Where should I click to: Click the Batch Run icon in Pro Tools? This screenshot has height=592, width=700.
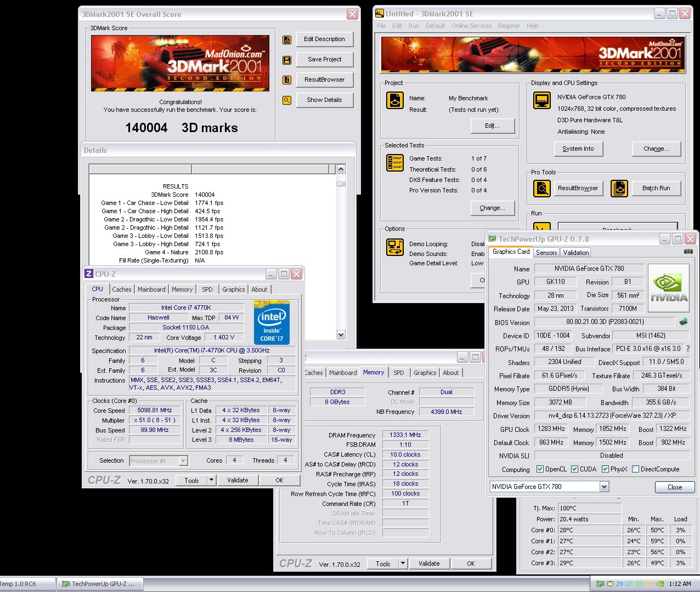pyautogui.click(x=619, y=189)
